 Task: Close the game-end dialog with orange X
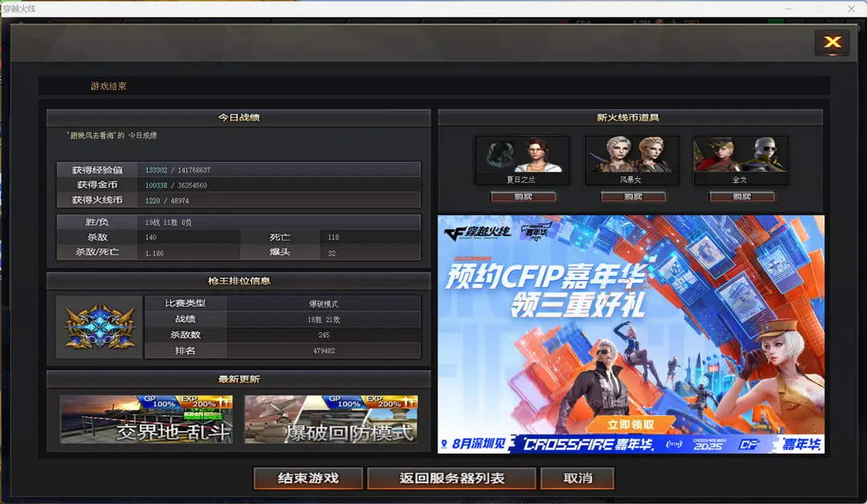point(832,43)
